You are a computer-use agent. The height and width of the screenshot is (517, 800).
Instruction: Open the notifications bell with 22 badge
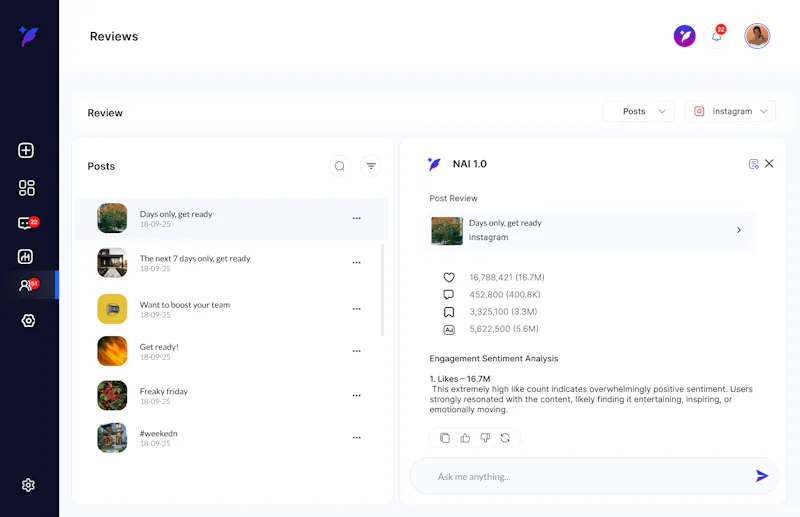click(x=717, y=36)
